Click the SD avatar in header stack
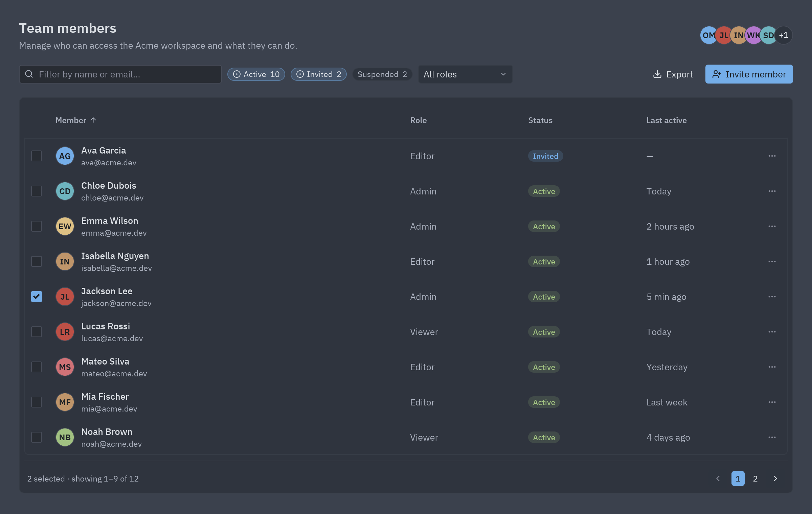This screenshot has width=812, height=514. tap(769, 35)
